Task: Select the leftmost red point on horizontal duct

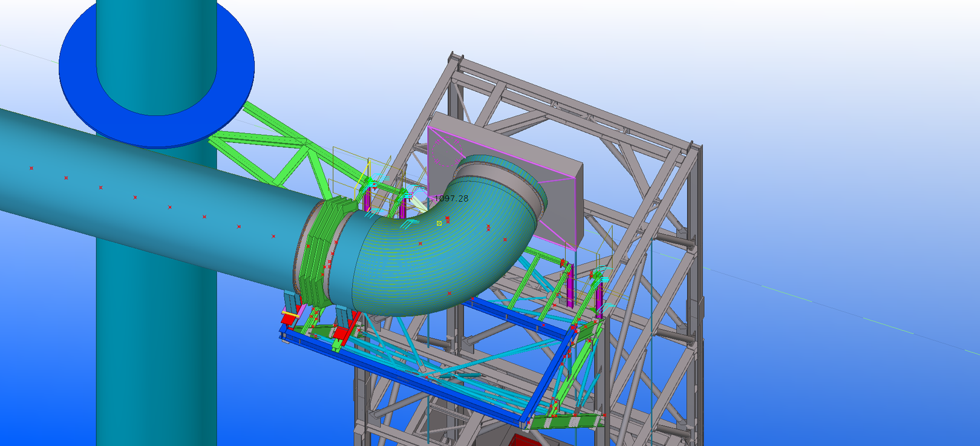Action: [31, 168]
